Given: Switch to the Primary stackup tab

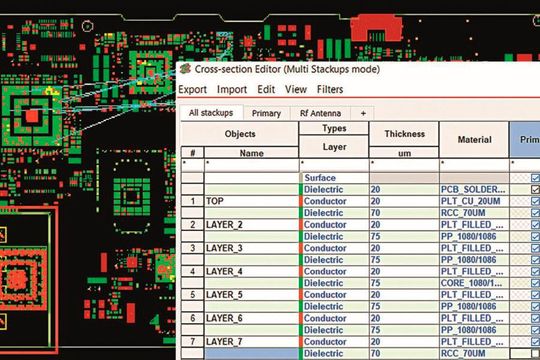Looking at the screenshot, I should (x=266, y=113).
